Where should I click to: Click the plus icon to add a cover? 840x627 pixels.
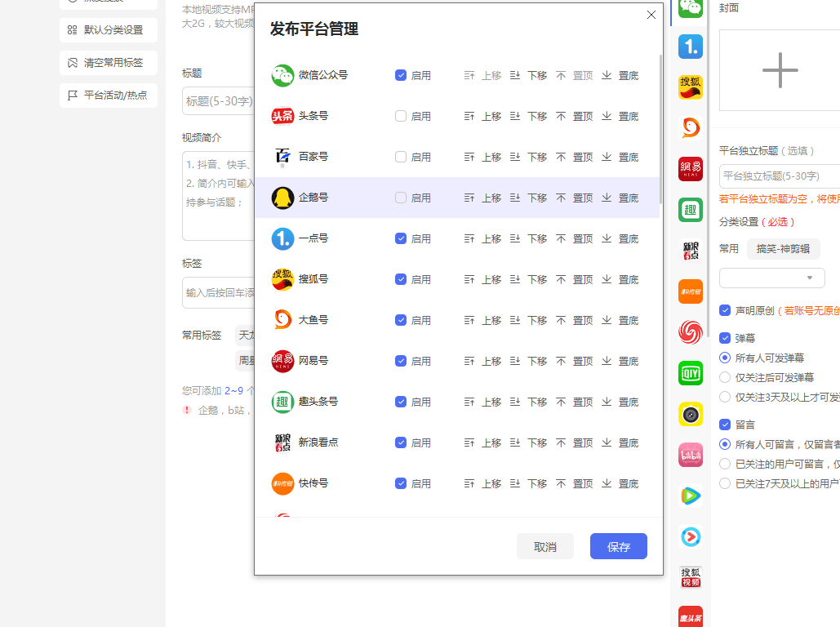780,70
